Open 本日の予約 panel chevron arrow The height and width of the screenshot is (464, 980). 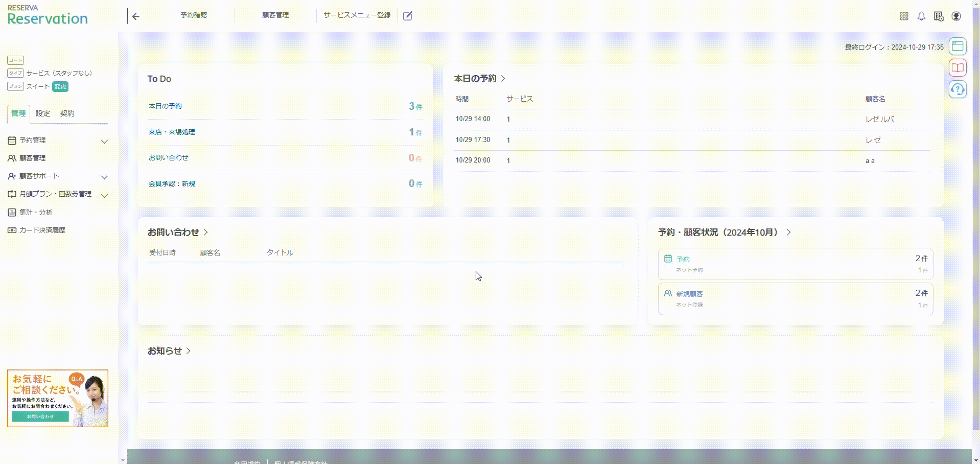point(503,78)
